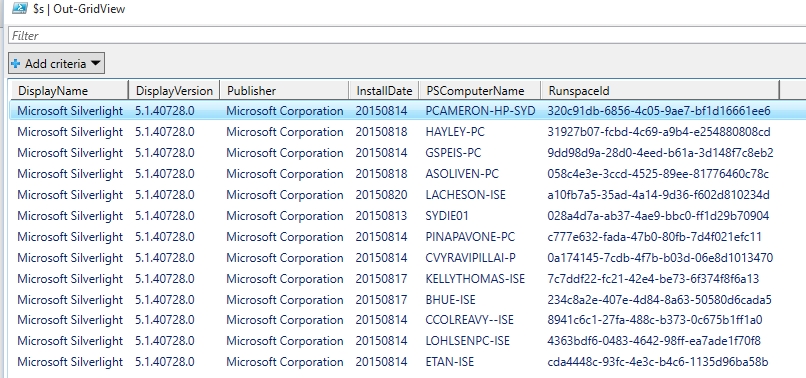The image size is (806, 378).
Task: Sort by the PSComputerName column header
Action: pos(480,91)
